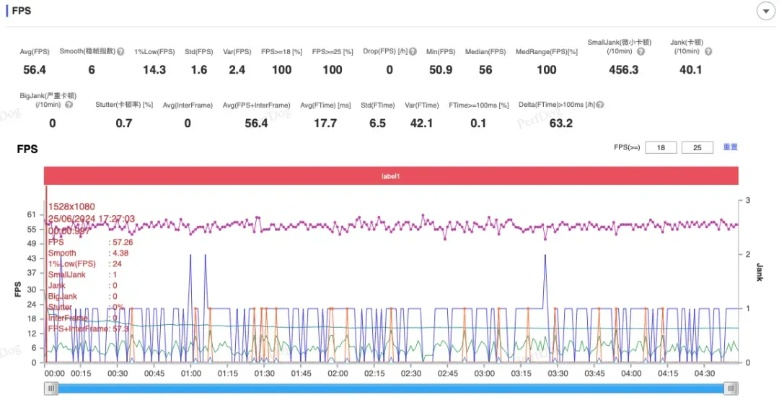The width and height of the screenshot is (779, 400).
Task: Click the FPS threshold field showing 25
Action: 697,147
